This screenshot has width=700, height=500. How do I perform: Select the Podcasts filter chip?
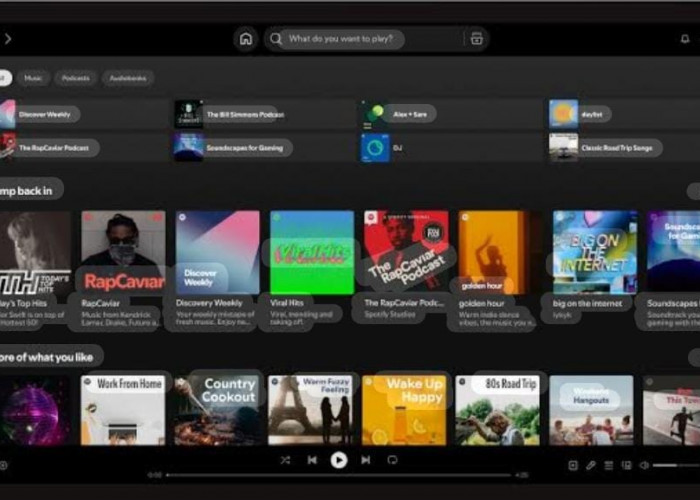tap(75, 78)
